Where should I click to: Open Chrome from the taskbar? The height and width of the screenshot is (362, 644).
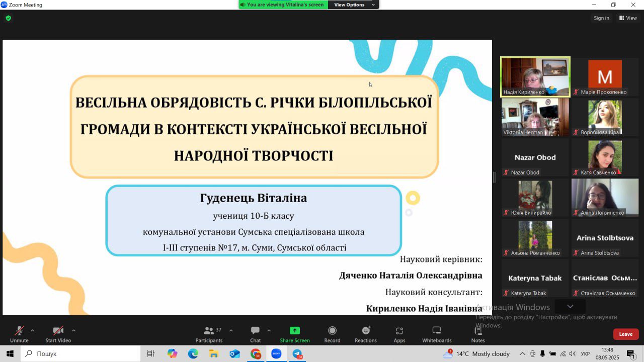256,354
